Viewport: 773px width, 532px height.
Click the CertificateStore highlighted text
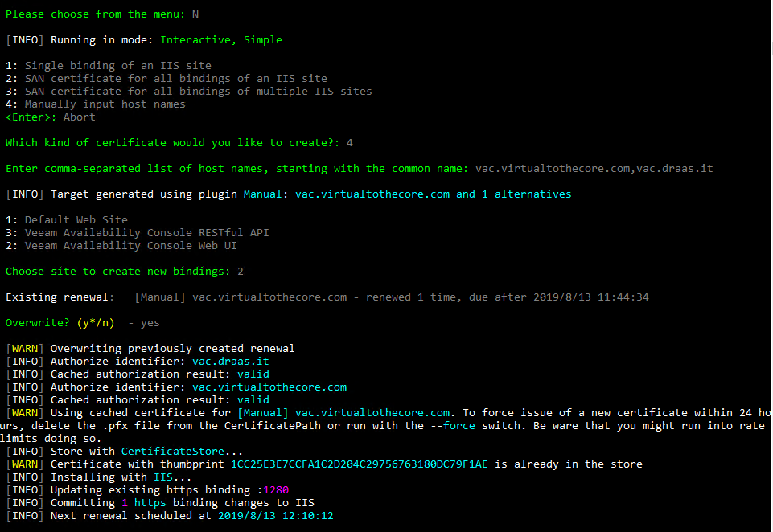click(173, 451)
